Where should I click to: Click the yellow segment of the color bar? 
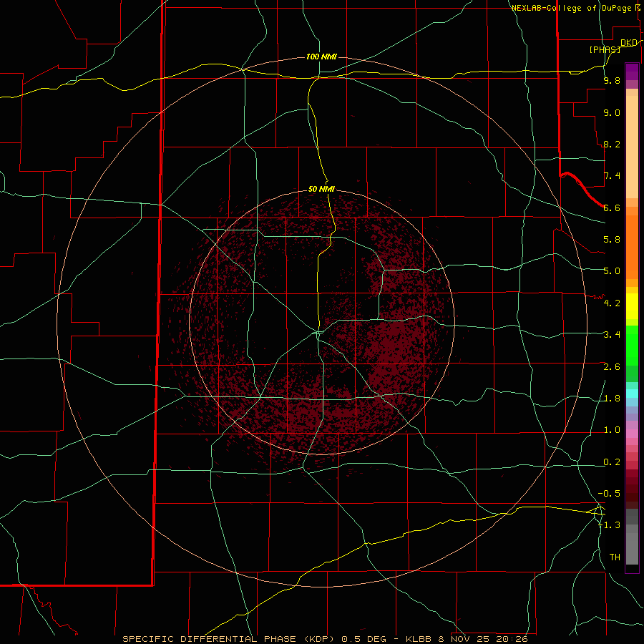[632, 306]
